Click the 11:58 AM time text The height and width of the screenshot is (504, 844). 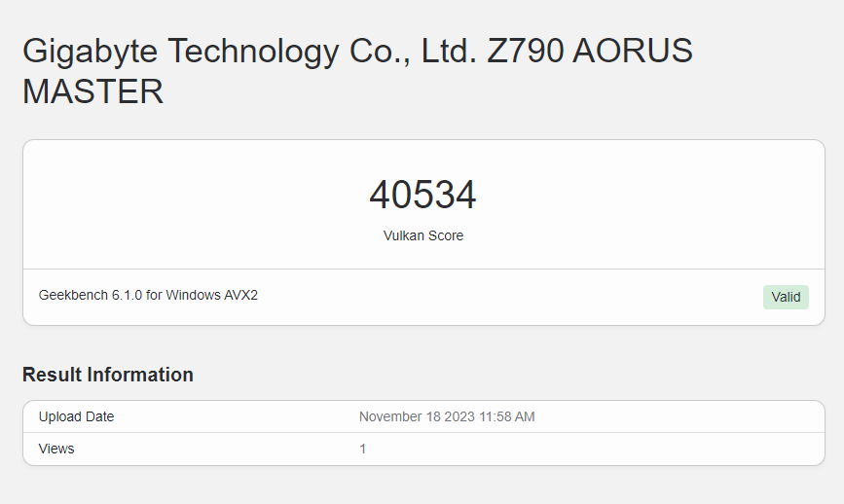pos(506,416)
